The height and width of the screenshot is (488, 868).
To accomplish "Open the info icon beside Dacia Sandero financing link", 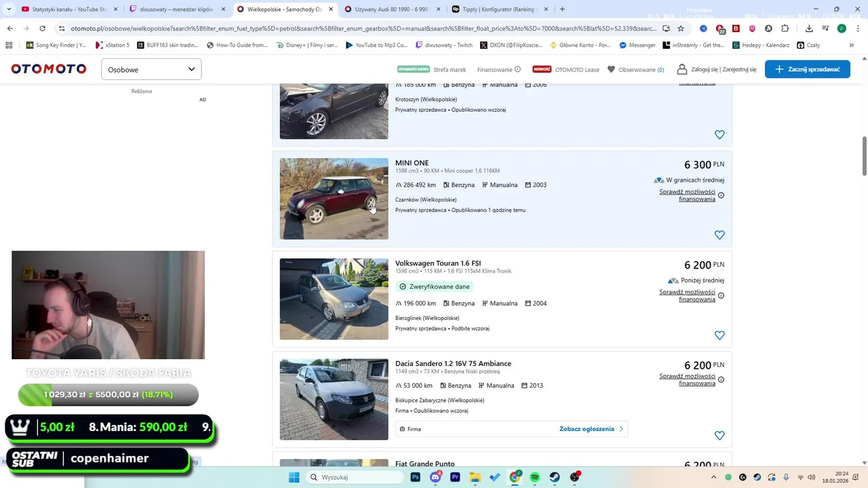I will pos(721,380).
